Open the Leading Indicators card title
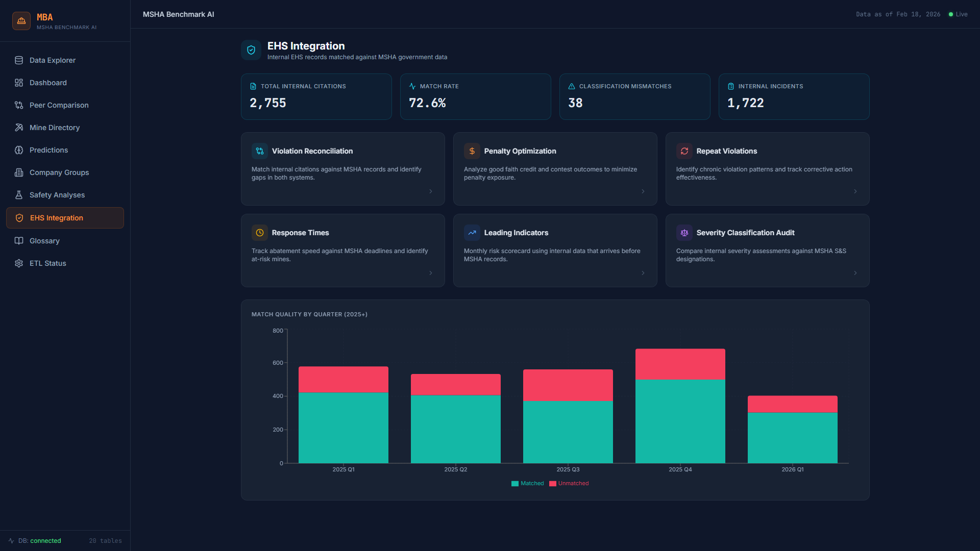This screenshot has height=551, width=980. click(516, 233)
